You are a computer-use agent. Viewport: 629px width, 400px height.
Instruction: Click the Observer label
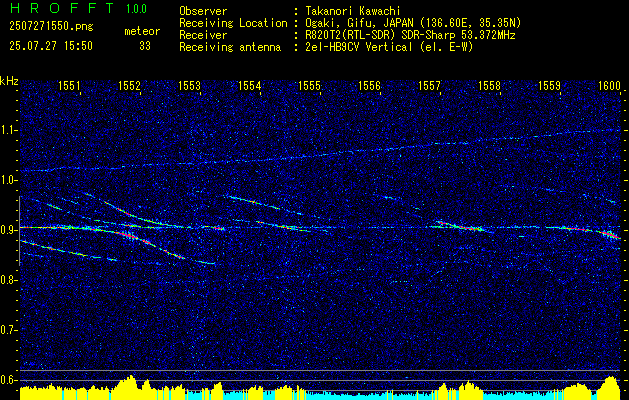(x=203, y=11)
